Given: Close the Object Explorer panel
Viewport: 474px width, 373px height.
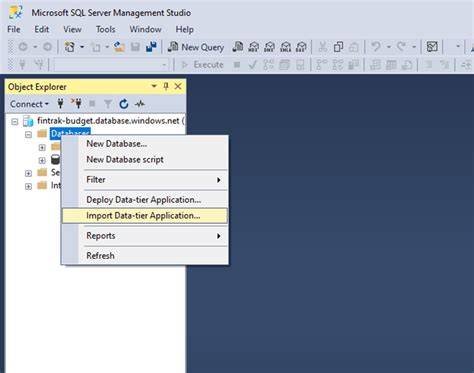Looking at the screenshot, I should [178, 87].
